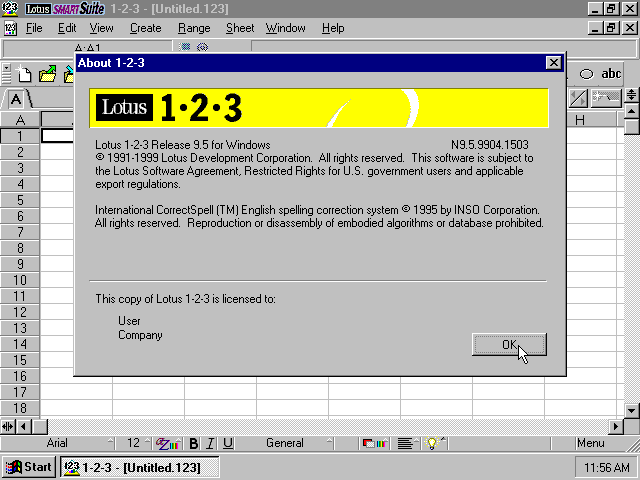Open the Range menu
Screen dimensions: 640x480
[194, 28]
